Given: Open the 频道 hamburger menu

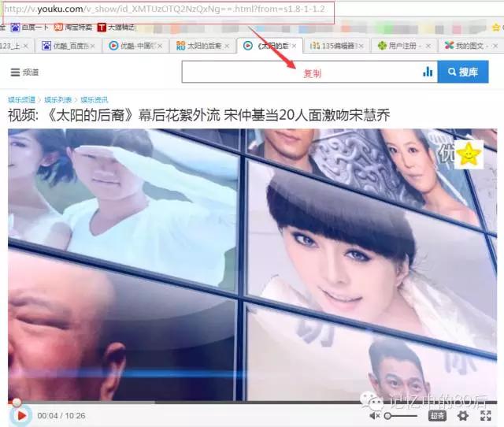Looking at the screenshot, I should 24,72.
